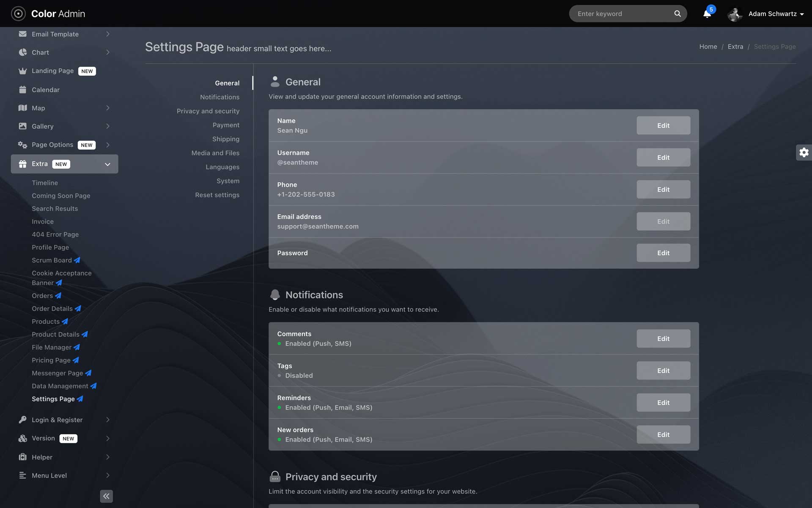Expand the Login & Register submenu

[107, 420]
